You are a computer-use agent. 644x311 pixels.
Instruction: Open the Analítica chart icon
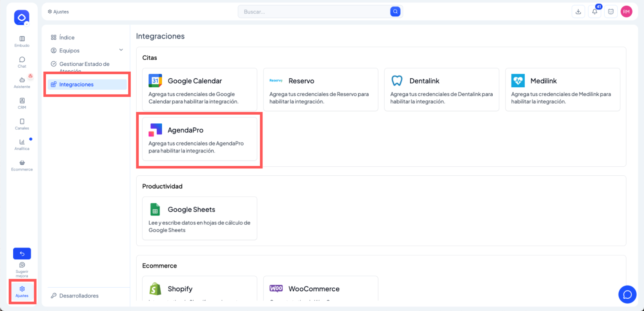pyautogui.click(x=22, y=142)
